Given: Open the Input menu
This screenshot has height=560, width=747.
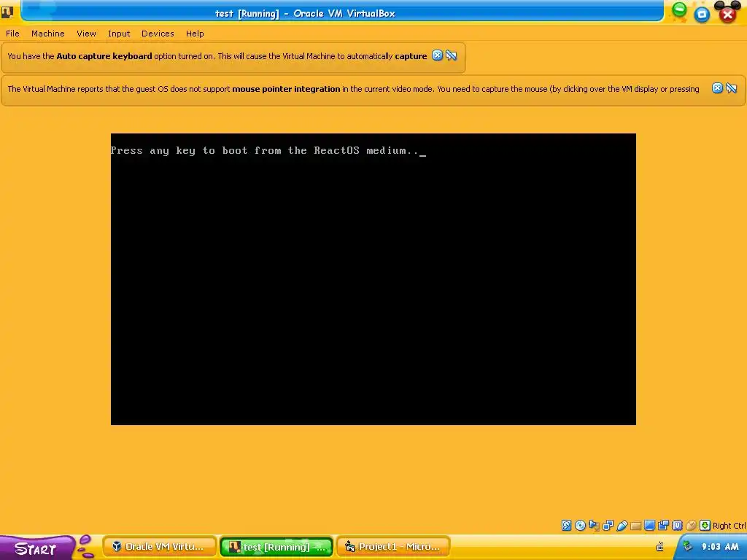Looking at the screenshot, I should tap(119, 34).
